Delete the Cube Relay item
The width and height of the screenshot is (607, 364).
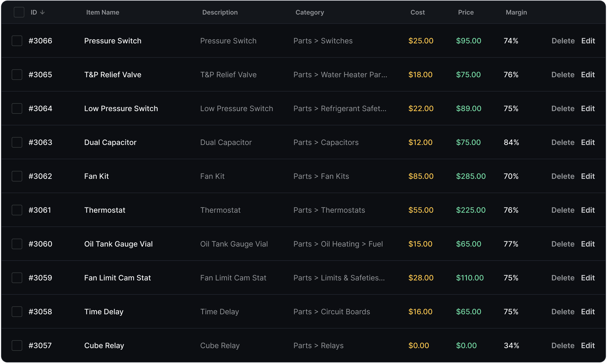click(563, 345)
